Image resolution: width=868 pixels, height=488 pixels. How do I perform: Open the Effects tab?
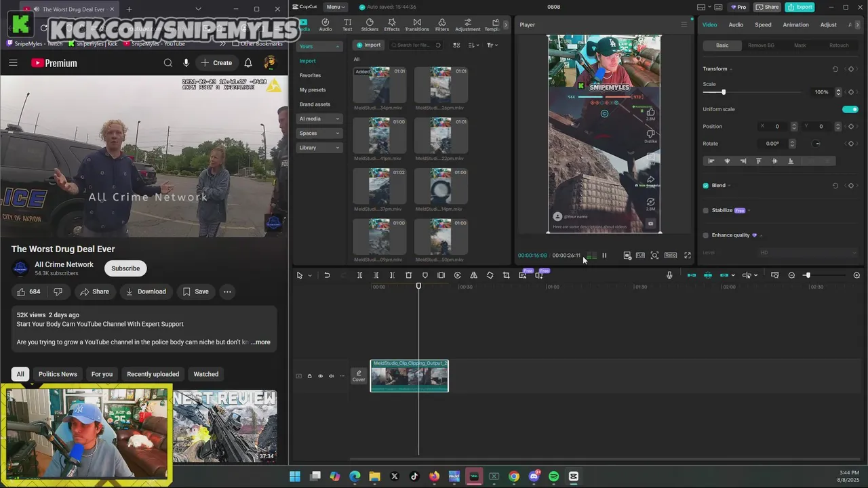[x=392, y=25]
